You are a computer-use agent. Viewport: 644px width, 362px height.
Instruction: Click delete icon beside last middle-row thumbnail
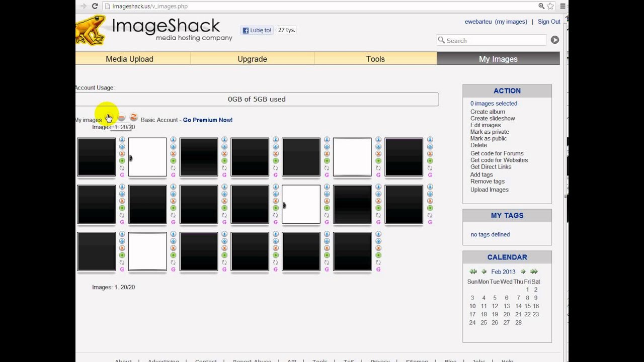tap(430, 201)
